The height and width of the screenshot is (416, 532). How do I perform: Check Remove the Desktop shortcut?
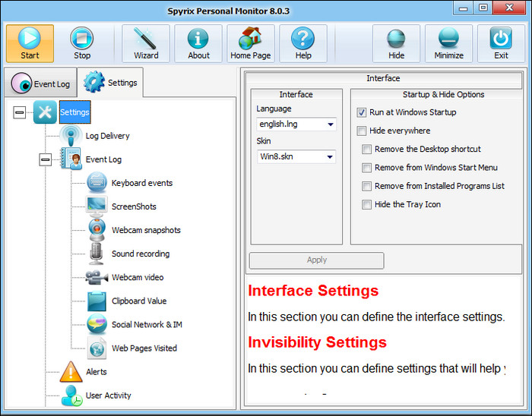click(366, 149)
